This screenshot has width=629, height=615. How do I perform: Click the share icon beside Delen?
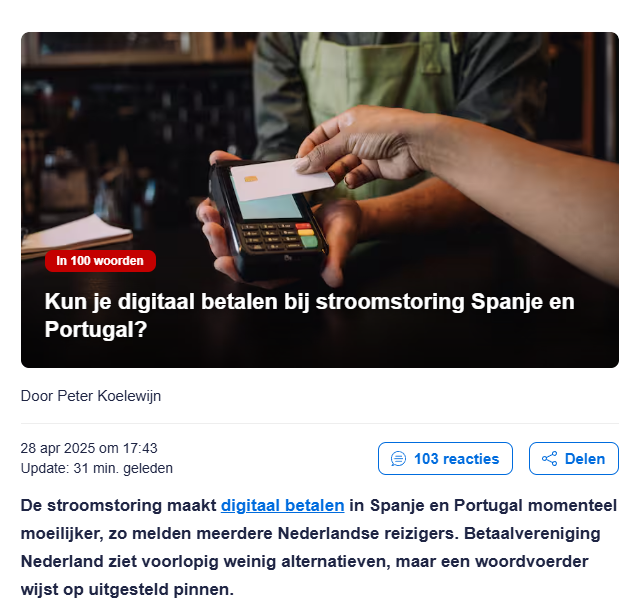coord(549,459)
